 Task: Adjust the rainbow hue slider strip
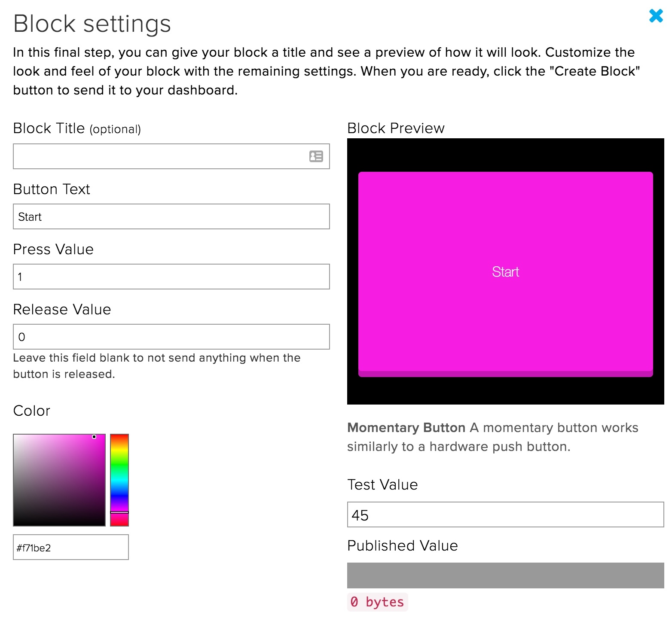[x=119, y=480]
